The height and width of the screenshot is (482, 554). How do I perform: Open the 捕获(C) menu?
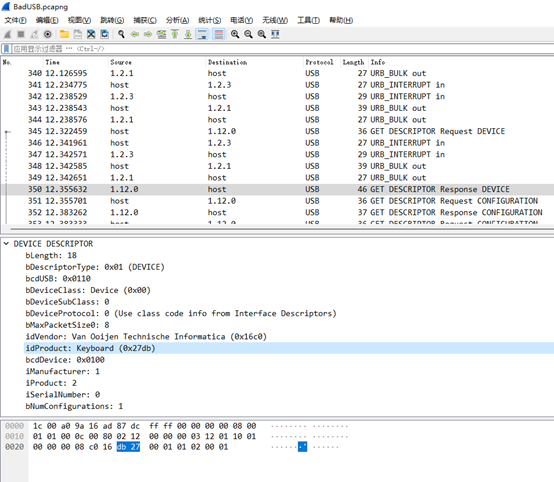(145, 20)
